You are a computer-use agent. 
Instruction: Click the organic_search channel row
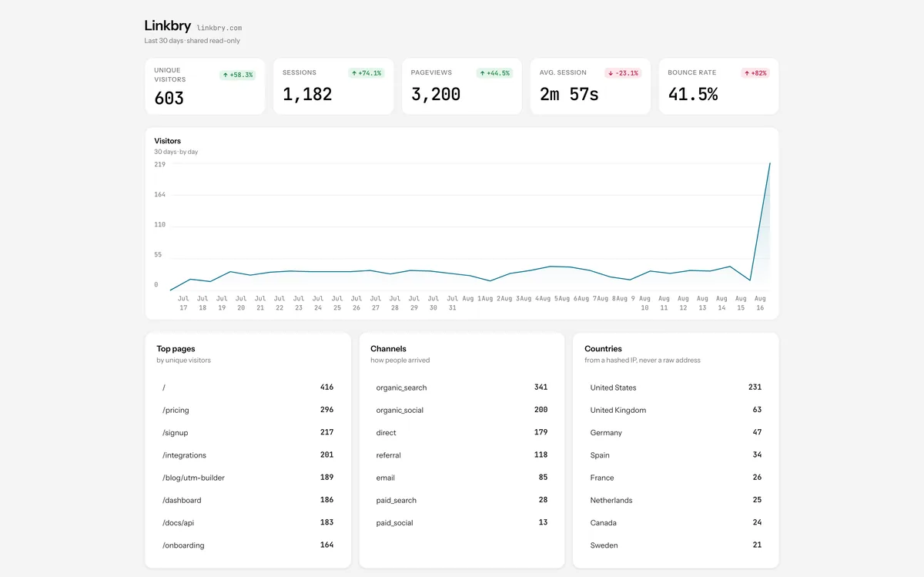pyautogui.click(x=462, y=387)
